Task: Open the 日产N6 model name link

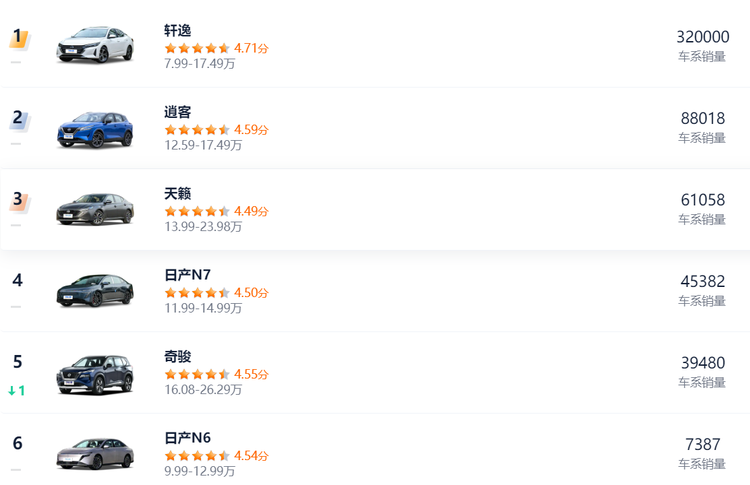Action: pyautogui.click(x=187, y=438)
